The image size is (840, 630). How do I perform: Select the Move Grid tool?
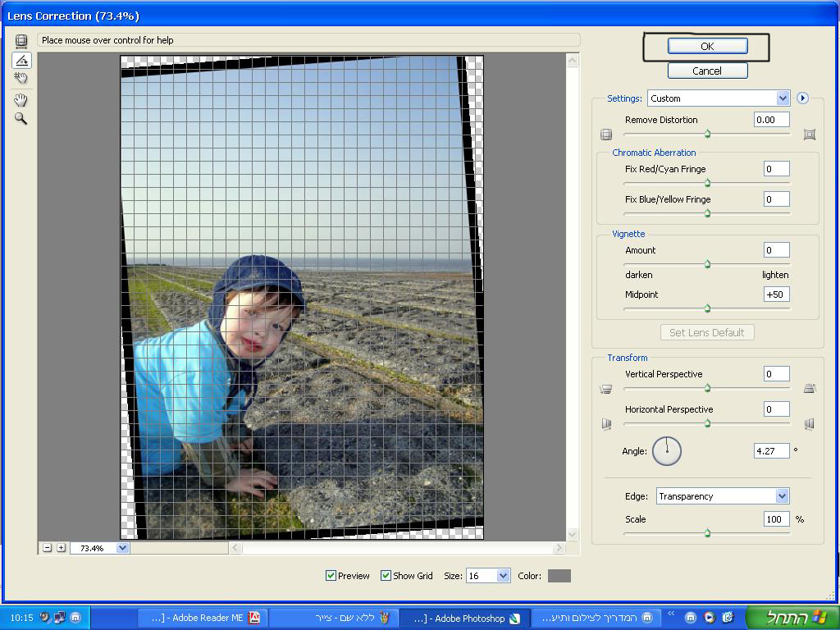point(21,78)
